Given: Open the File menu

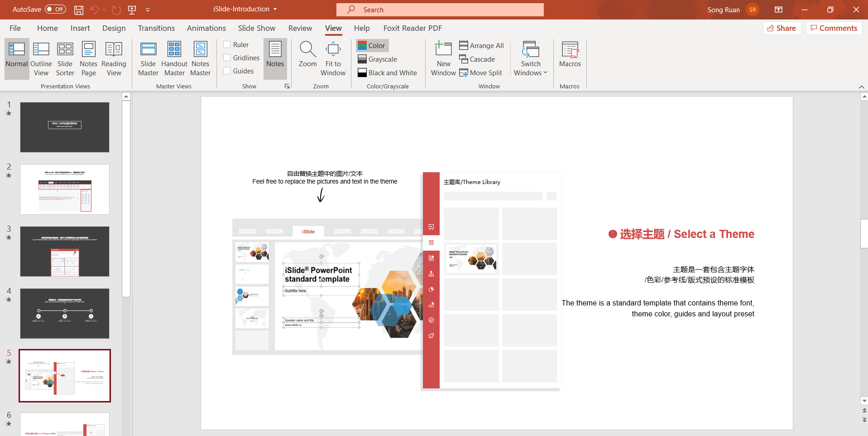Looking at the screenshot, I should click(15, 28).
